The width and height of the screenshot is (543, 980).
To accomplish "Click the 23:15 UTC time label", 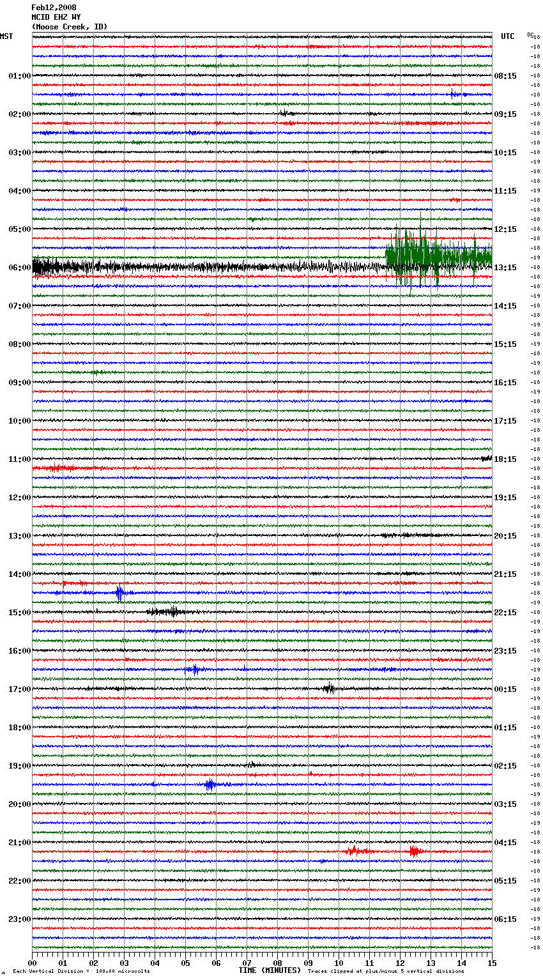I will coord(505,651).
